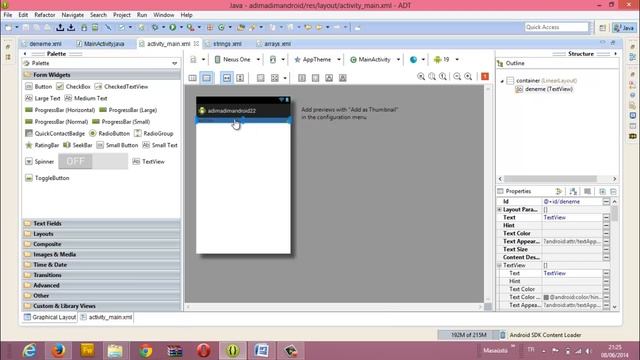This screenshot has height=360, width=640.
Task: Open Nexus One device dropdown
Action: pyautogui.click(x=237, y=60)
